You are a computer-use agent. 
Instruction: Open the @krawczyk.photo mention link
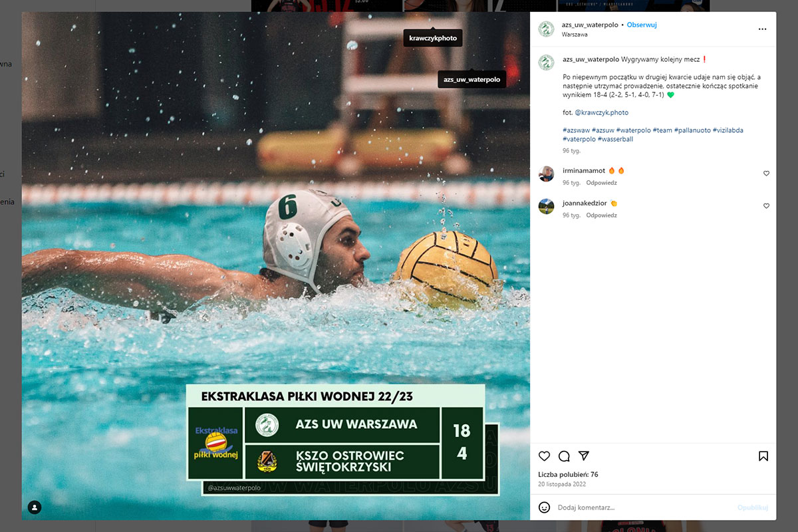click(602, 112)
